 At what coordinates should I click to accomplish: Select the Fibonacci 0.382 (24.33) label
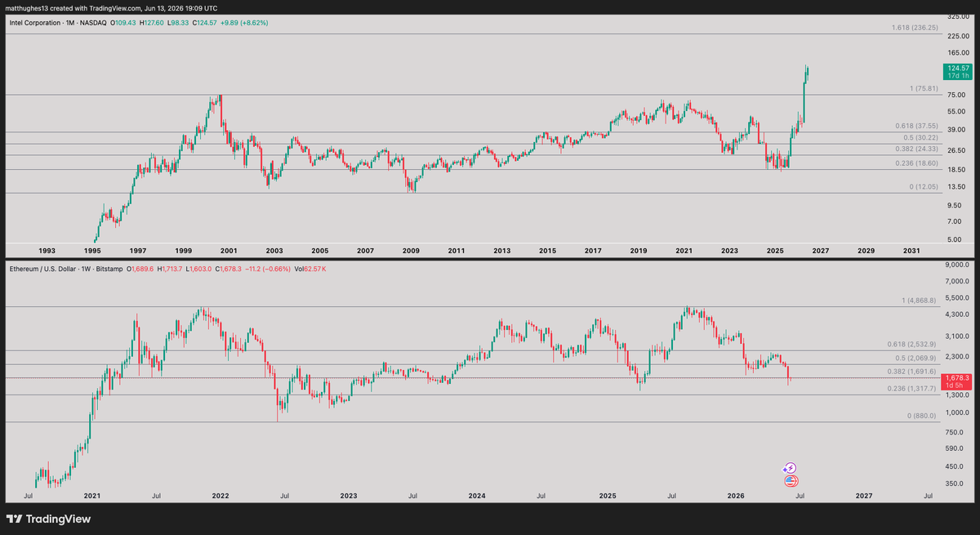[x=915, y=149]
